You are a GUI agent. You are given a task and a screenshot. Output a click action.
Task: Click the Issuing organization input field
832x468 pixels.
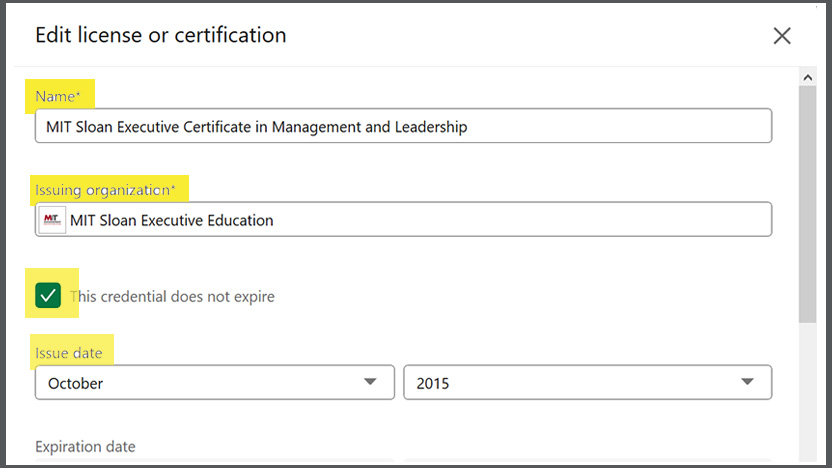point(403,219)
